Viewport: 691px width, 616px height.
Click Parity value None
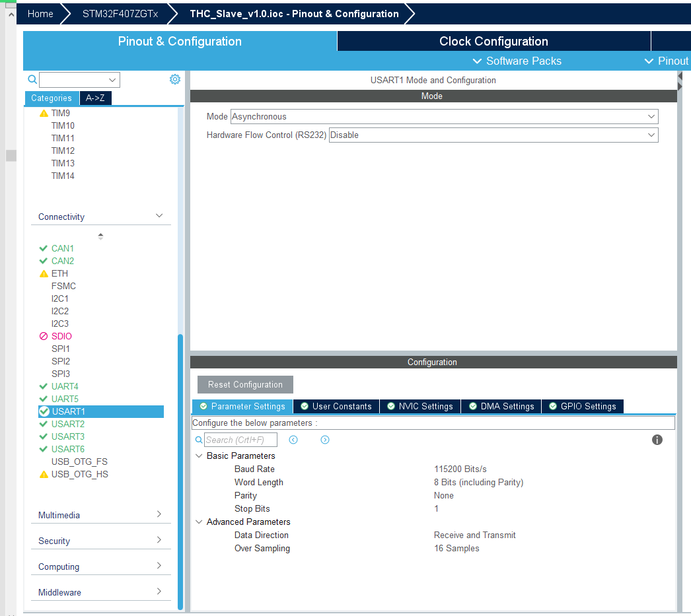tap(443, 495)
